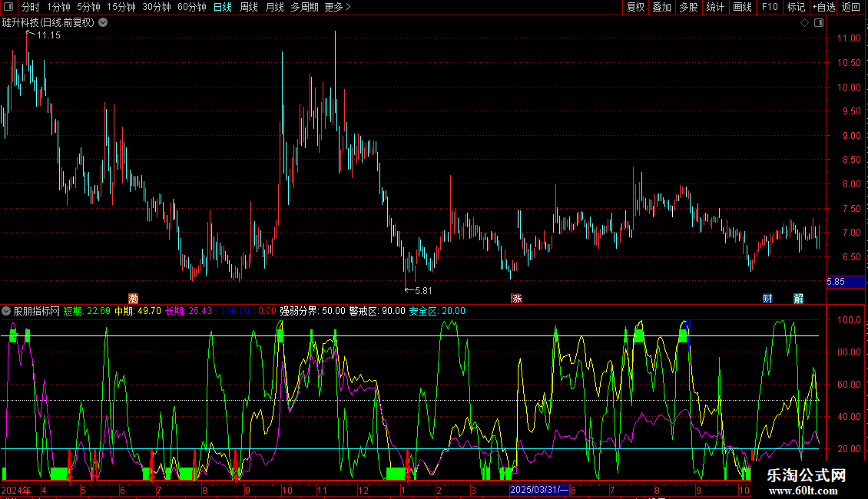Select the 日线 daily period
868x499 pixels.
223,7
